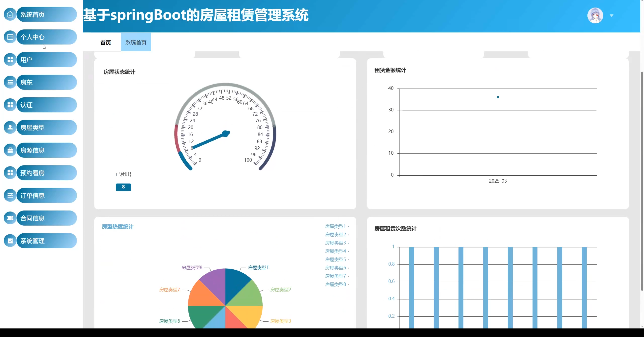Toggle the 房屋类型5 legend entry
Image resolution: width=644 pixels, height=337 pixels.
[335, 259]
